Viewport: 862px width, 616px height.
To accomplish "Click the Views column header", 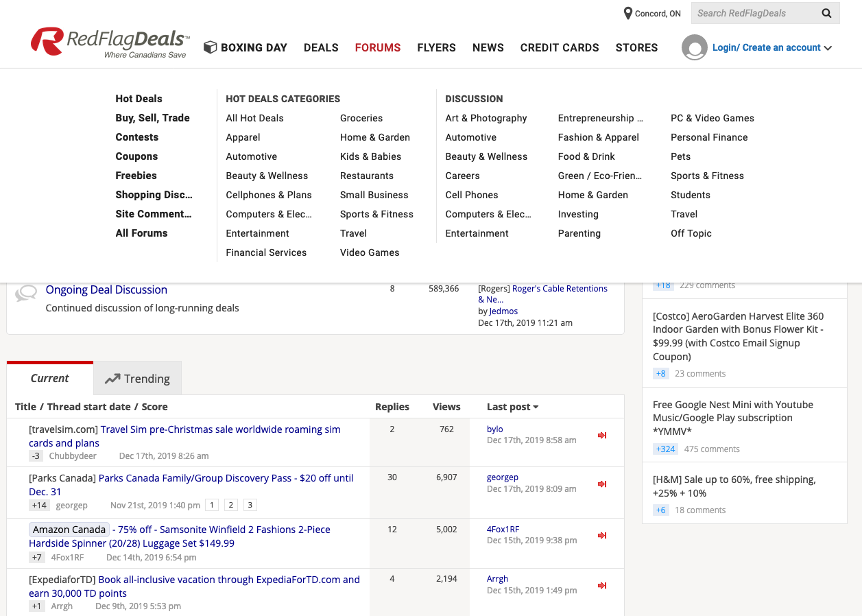I will [446, 407].
